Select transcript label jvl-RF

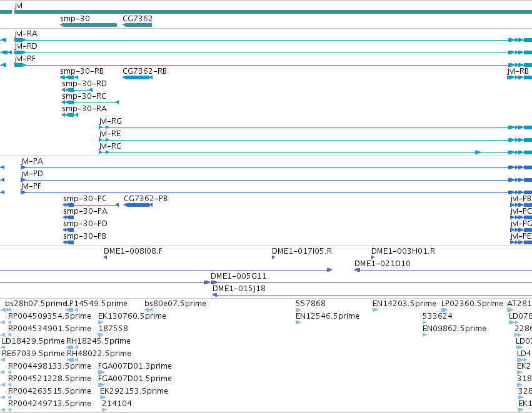coord(25,59)
